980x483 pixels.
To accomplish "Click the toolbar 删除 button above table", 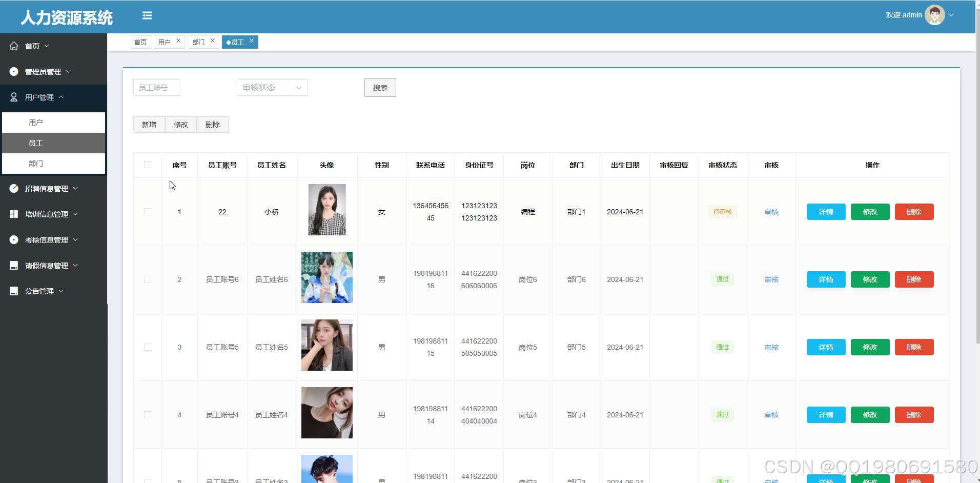I will 213,125.
